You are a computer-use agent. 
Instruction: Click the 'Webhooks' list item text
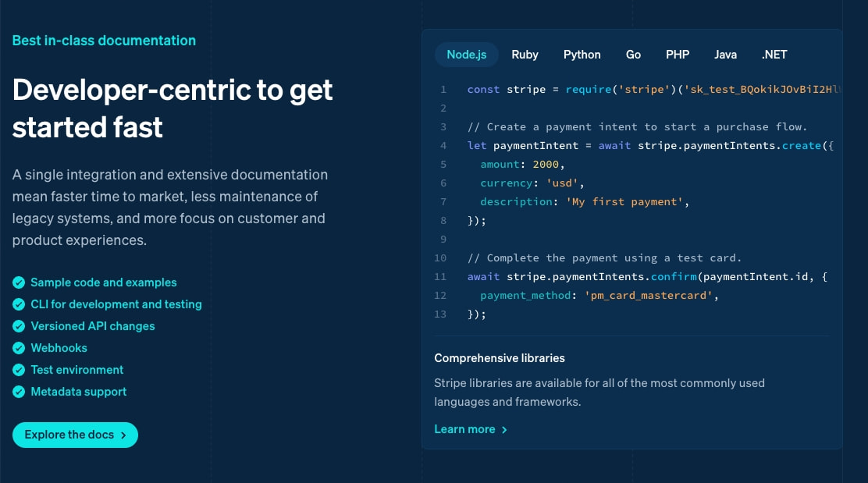59,348
